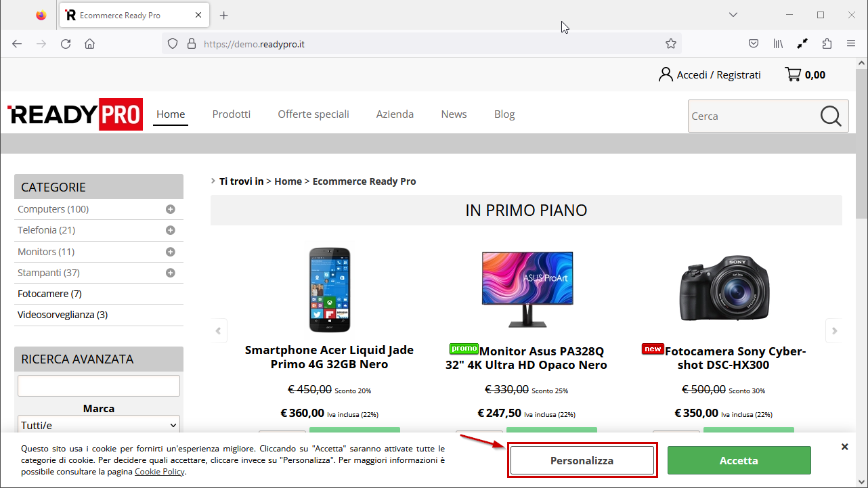The width and height of the screenshot is (868, 488).
Task: Click the browser address bar
Action: (x=420, y=43)
